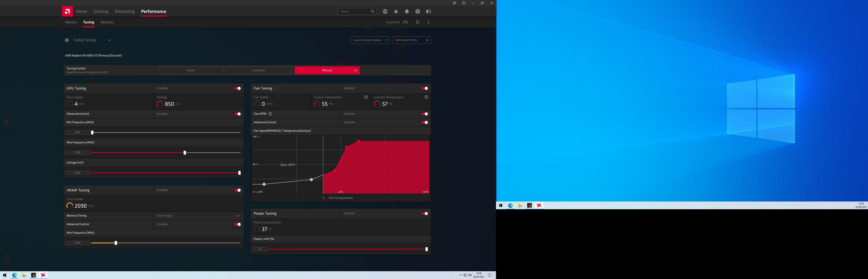Open the web browser globe icon
The height and width of the screenshot is (279, 868).
(385, 11)
